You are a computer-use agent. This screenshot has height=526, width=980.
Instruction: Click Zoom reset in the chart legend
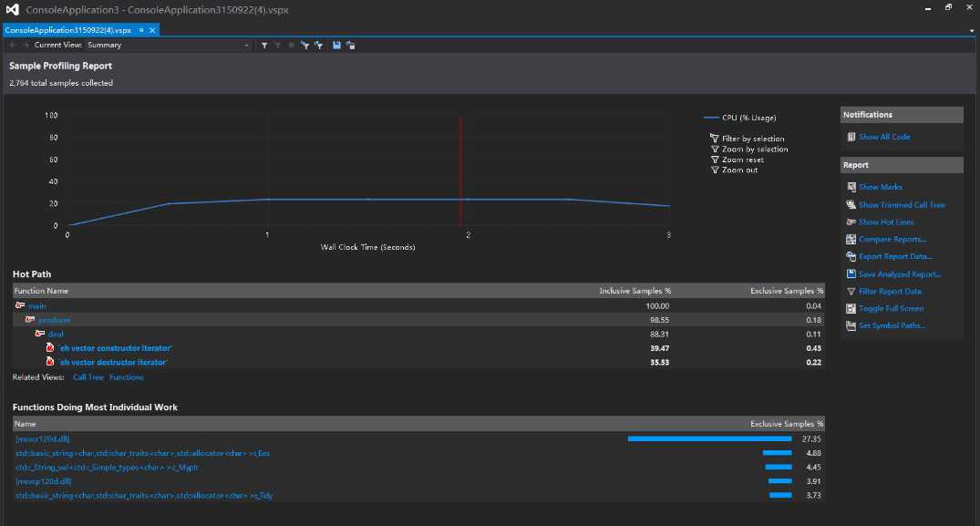[743, 160]
